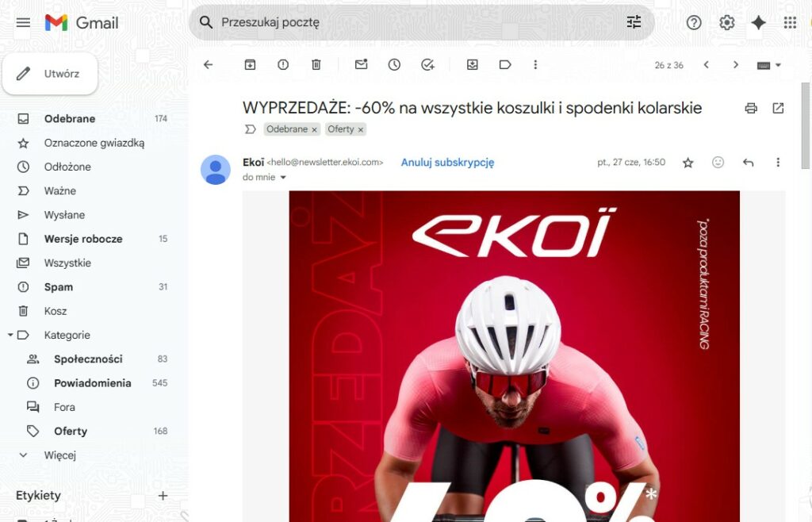Report this email as spam

[283, 65]
